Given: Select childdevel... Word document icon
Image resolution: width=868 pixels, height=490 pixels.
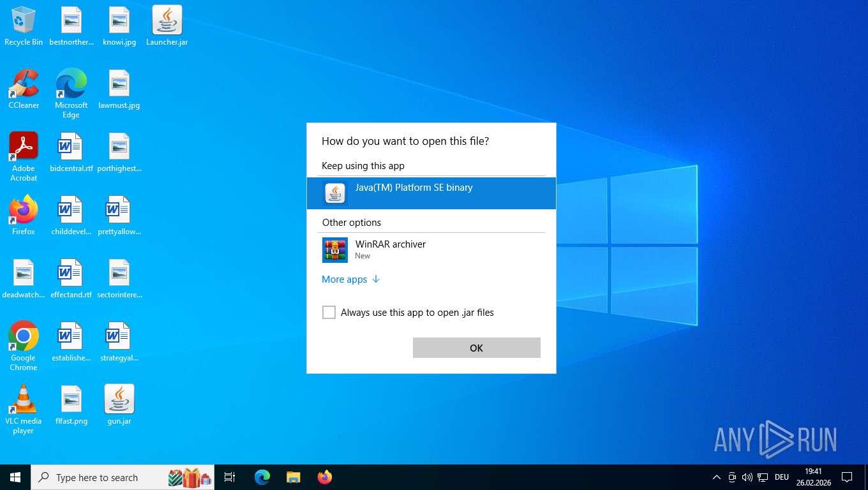Looking at the screenshot, I should [71, 216].
